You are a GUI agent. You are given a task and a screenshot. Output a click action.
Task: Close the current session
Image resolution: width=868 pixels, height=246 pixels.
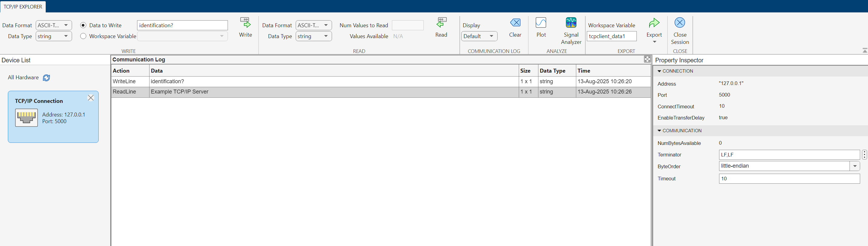(x=680, y=23)
